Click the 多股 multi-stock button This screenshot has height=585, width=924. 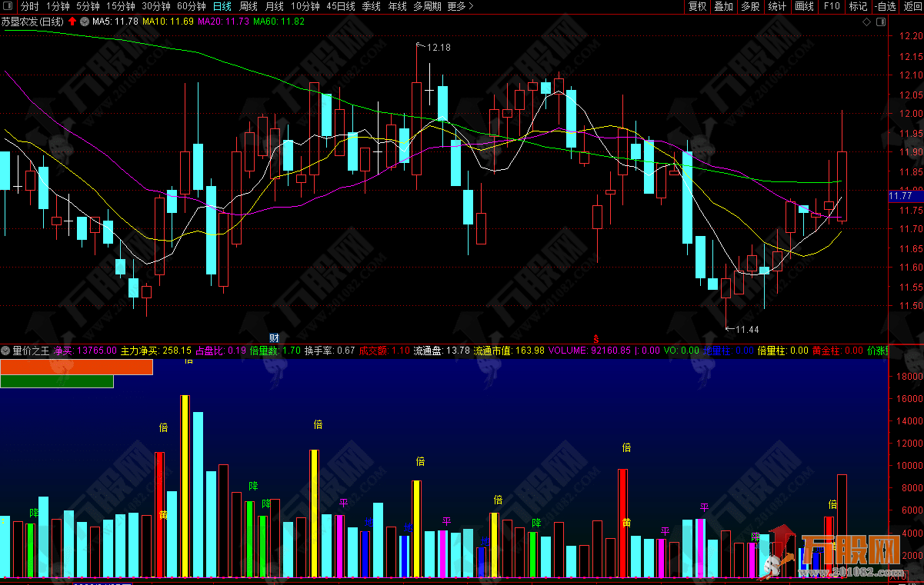(750, 6)
